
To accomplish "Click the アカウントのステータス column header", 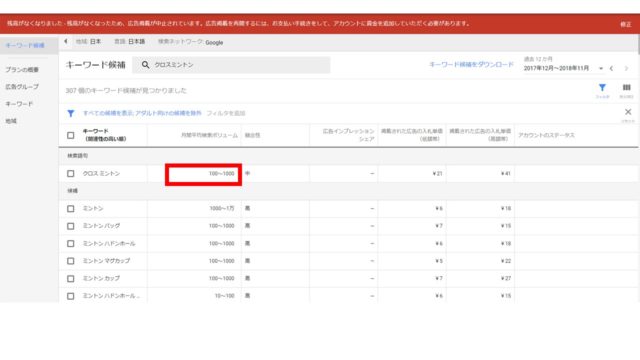I will (x=546, y=135).
